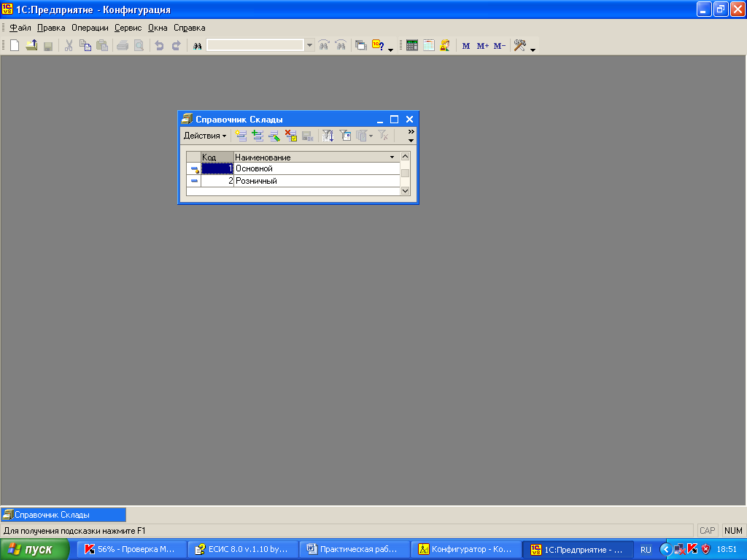
Task: Click inside the search text field
Action: click(x=255, y=45)
